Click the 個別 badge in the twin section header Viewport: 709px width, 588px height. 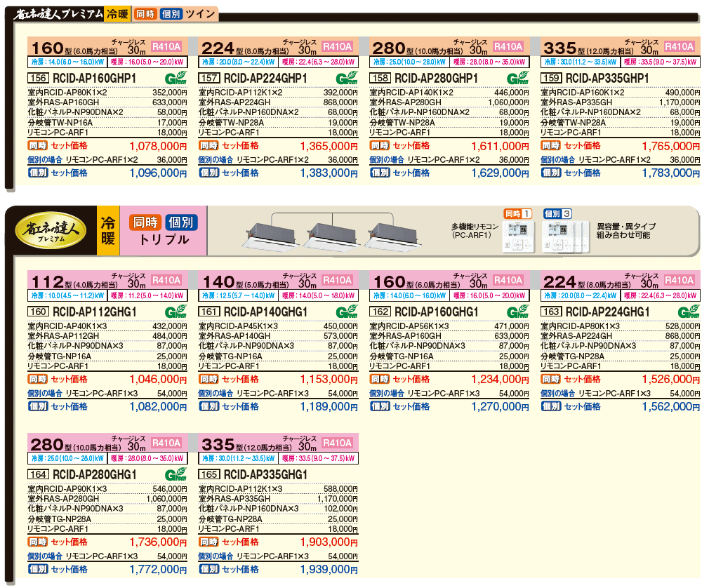171,14
